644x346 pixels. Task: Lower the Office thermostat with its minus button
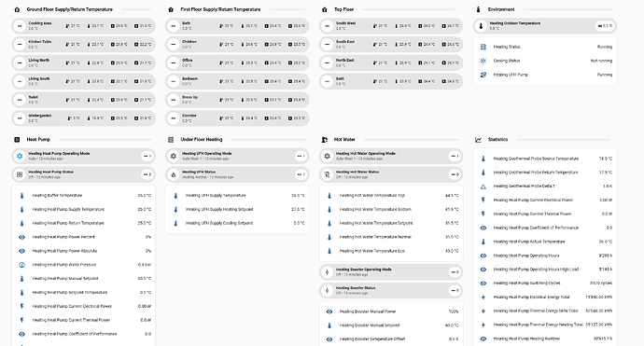[x=174, y=62]
